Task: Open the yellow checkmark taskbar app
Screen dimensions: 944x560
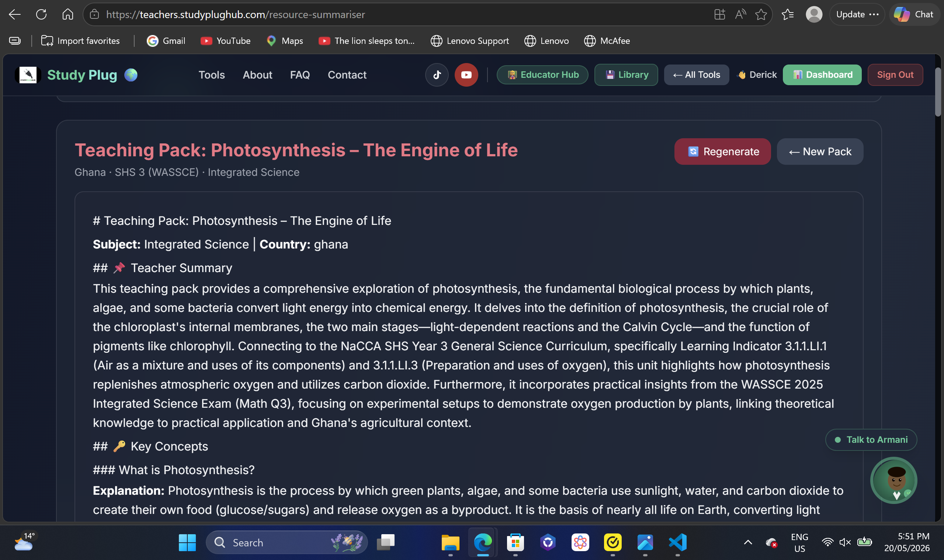Action: pyautogui.click(x=612, y=543)
